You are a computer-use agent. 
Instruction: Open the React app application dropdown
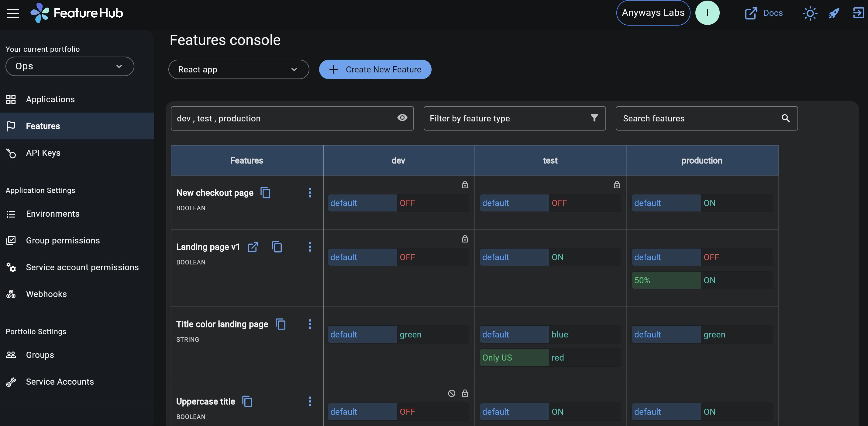(239, 69)
